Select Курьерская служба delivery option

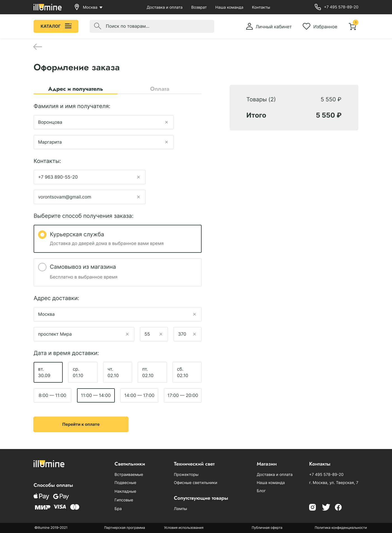118,239
